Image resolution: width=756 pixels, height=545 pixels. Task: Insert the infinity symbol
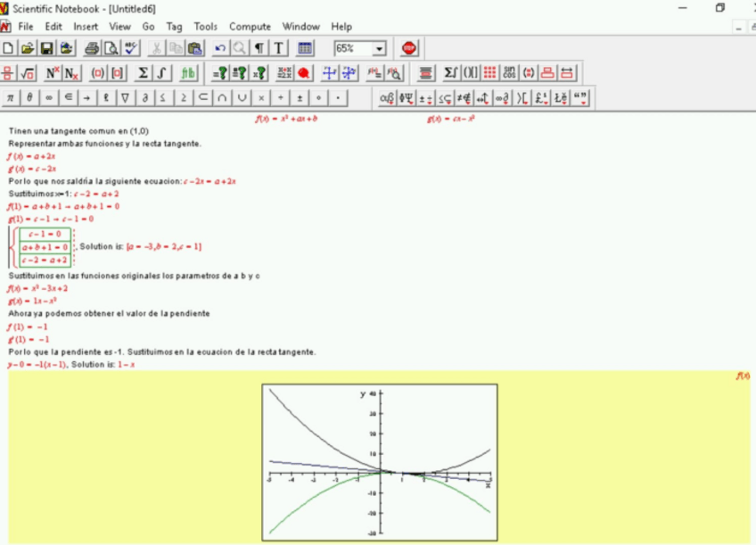(48, 98)
